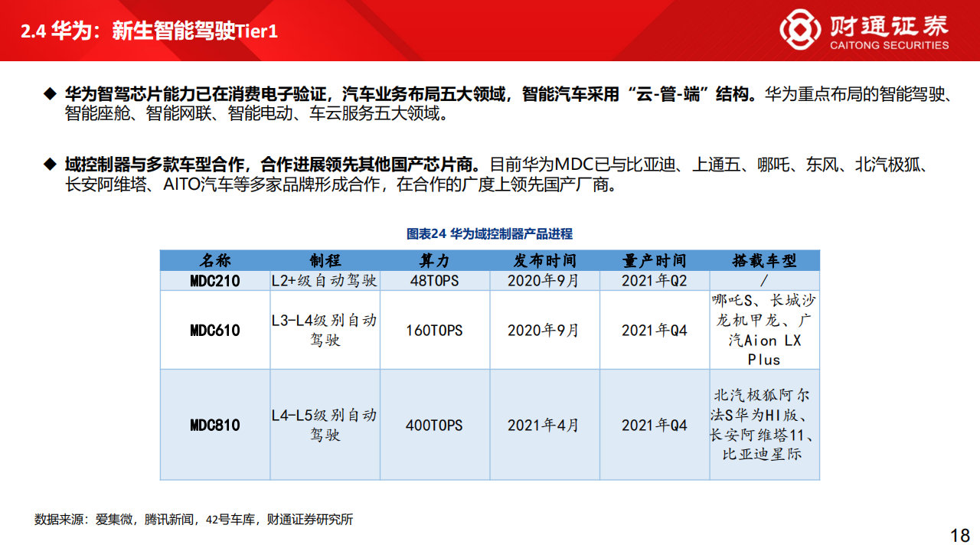980x551 pixels.
Task: Select the MDC810 cell
Action: pyautogui.click(x=215, y=425)
